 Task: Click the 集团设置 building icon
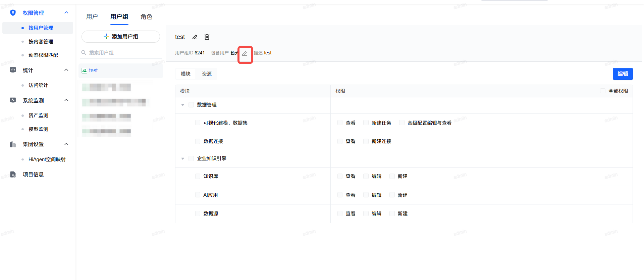point(13,144)
